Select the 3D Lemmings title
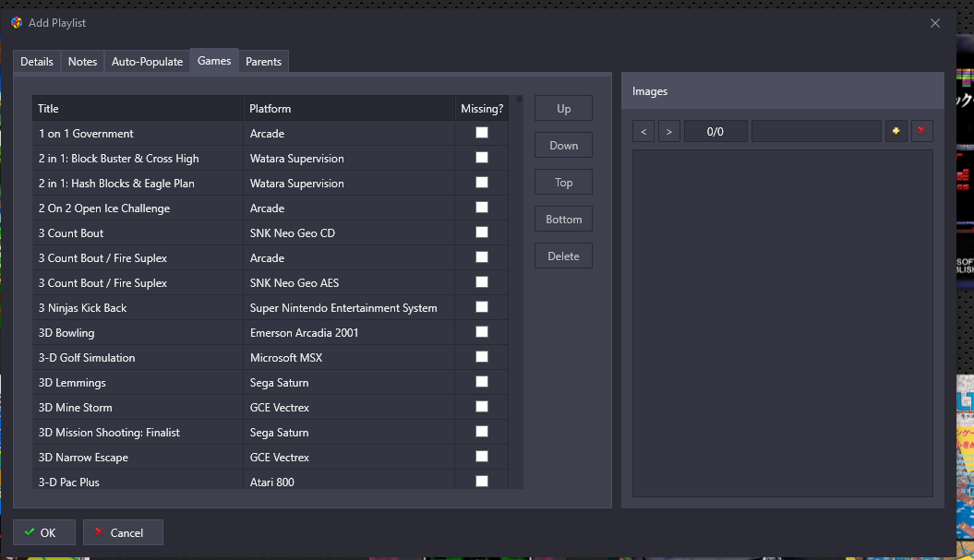The image size is (974, 560). 72,383
